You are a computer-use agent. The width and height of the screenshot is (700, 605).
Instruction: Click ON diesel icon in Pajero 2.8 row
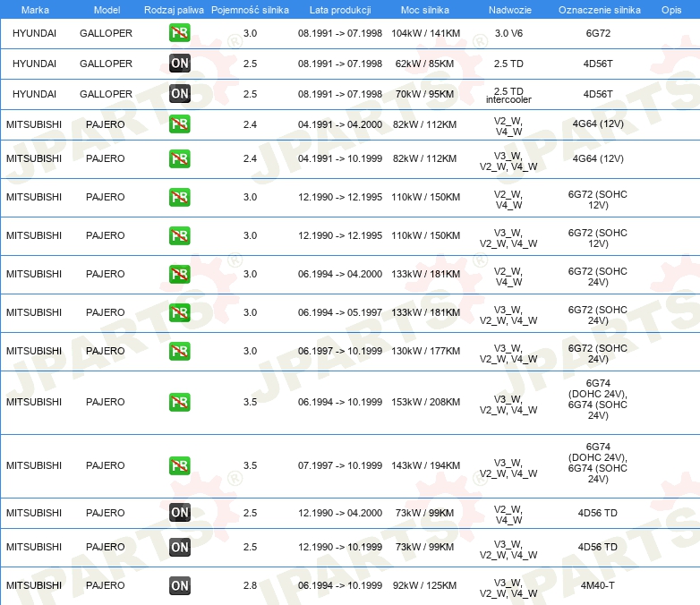coord(179,586)
